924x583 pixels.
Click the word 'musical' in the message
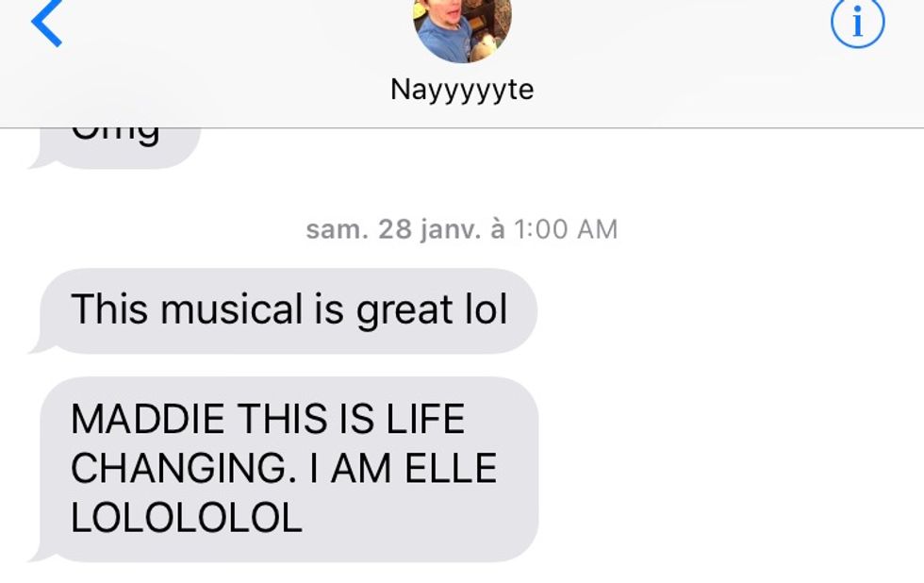[x=232, y=308]
